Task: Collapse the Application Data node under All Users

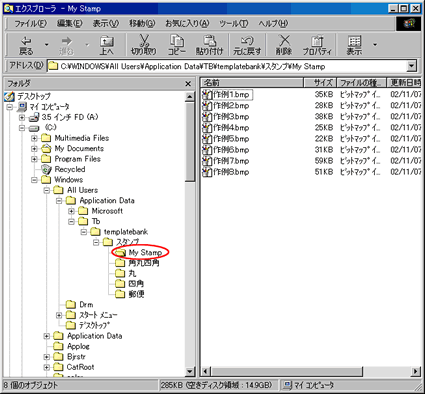Action: [x=59, y=201]
